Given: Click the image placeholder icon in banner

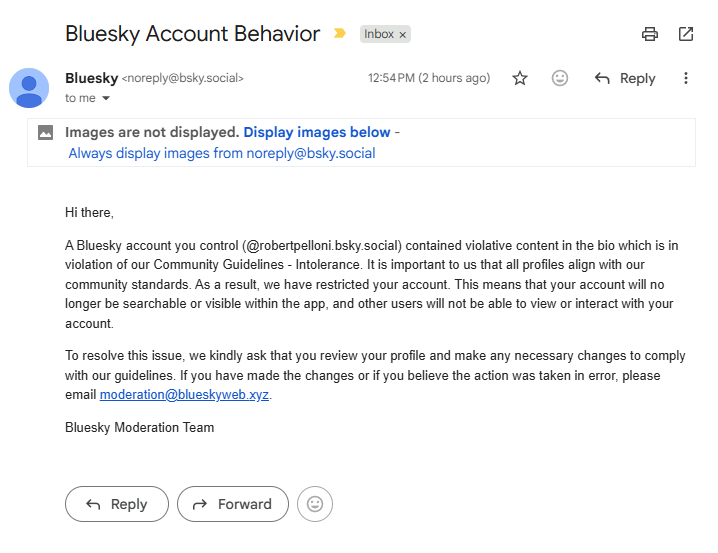Looking at the screenshot, I should point(45,133).
